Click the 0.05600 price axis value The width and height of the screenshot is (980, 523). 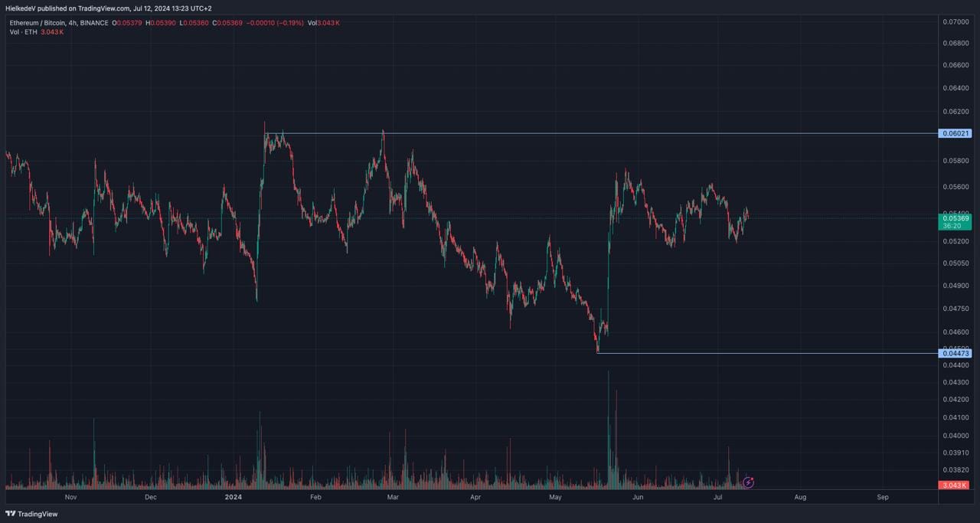[955, 187]
